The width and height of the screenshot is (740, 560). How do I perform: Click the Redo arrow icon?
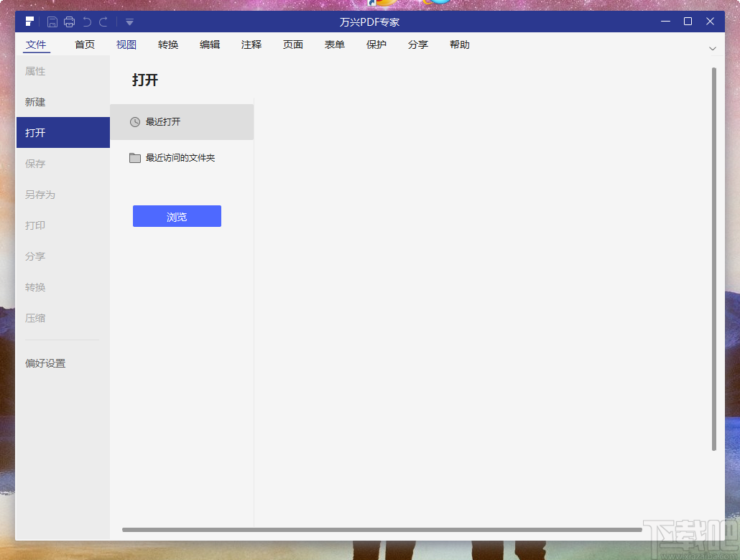pos(104,22)
